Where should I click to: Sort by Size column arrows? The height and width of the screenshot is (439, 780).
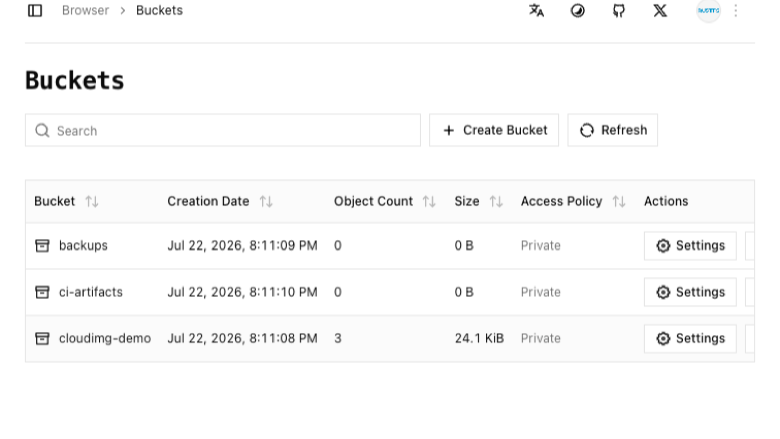point(496,201)
